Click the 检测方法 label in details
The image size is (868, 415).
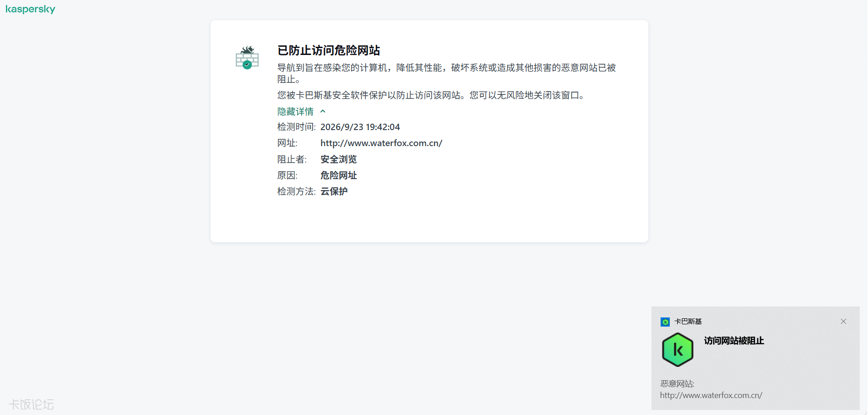(x=297, y=191)
